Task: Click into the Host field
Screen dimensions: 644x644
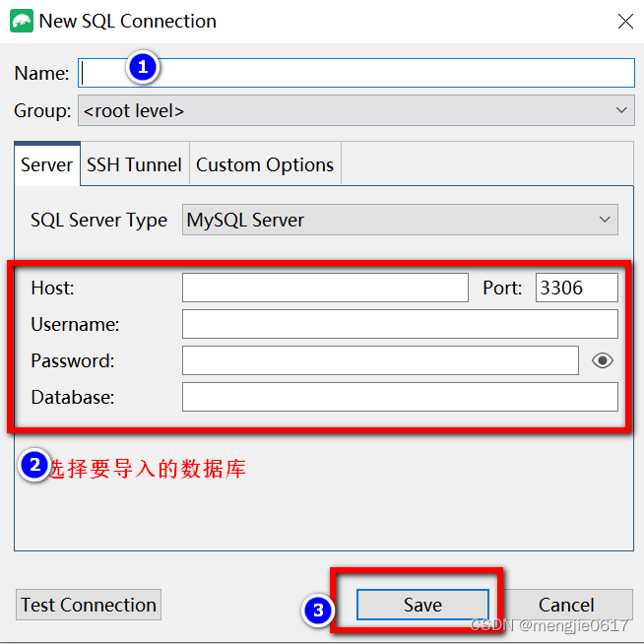Action: click(x=325, y=288)
